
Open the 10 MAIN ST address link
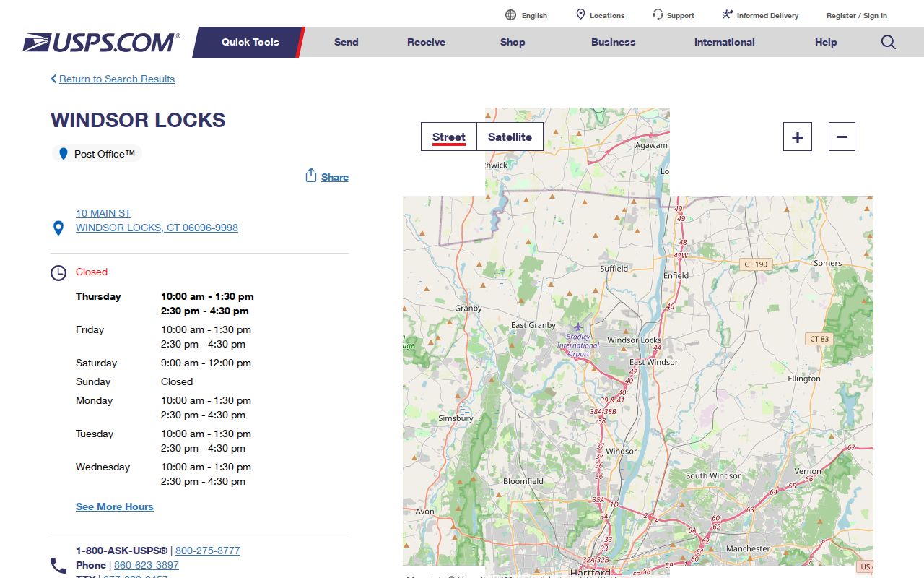(x=103, y=213)
